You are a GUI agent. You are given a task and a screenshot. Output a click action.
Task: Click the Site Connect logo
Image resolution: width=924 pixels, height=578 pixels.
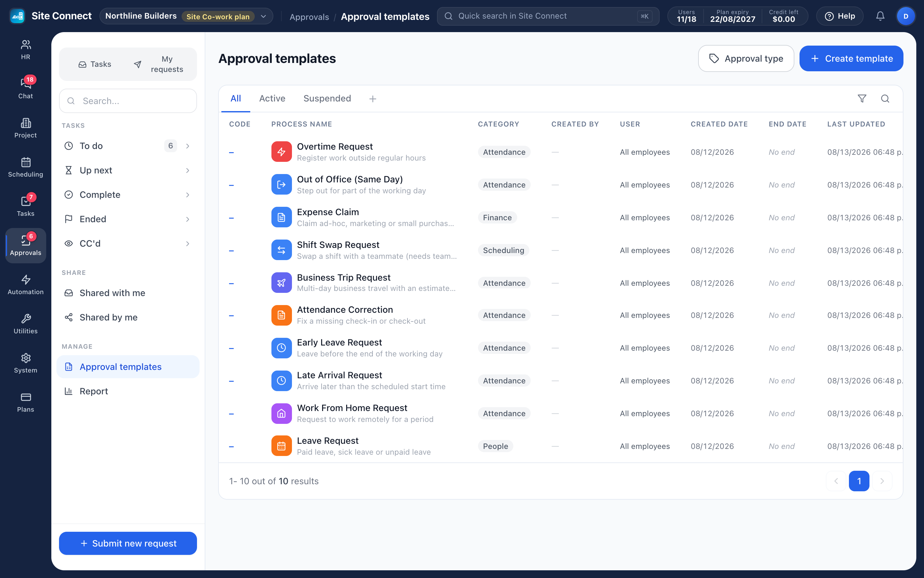click(x=17, y=16)
